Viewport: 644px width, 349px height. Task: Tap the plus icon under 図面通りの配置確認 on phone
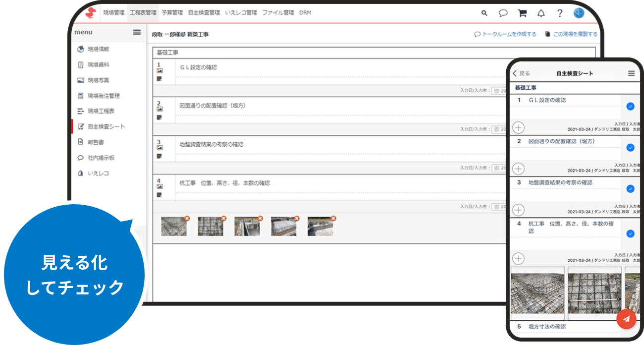click(x=518, y=169)
